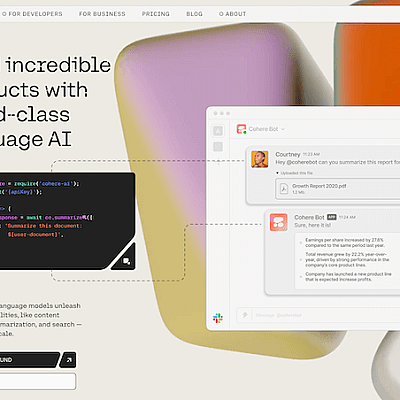This screenshot has width=400, height=400.
Task: Click the arrow icon beside playground button
Action: click(x=69, y=360)
